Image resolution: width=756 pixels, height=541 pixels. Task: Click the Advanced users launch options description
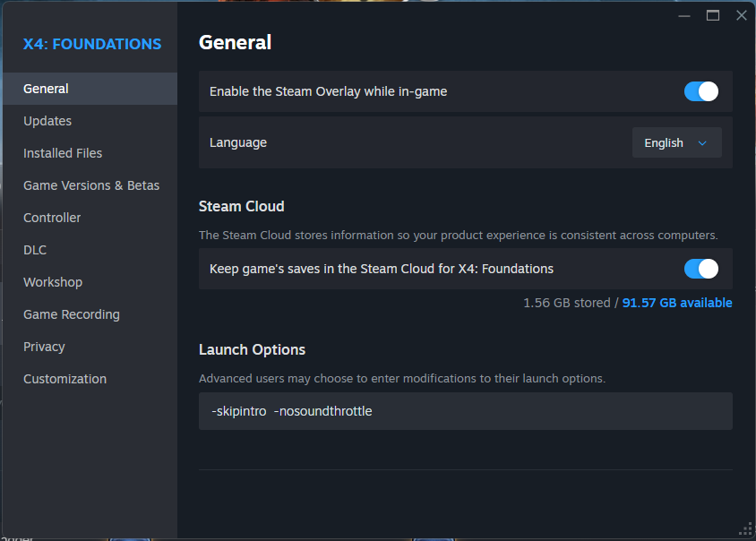point(402,379)
